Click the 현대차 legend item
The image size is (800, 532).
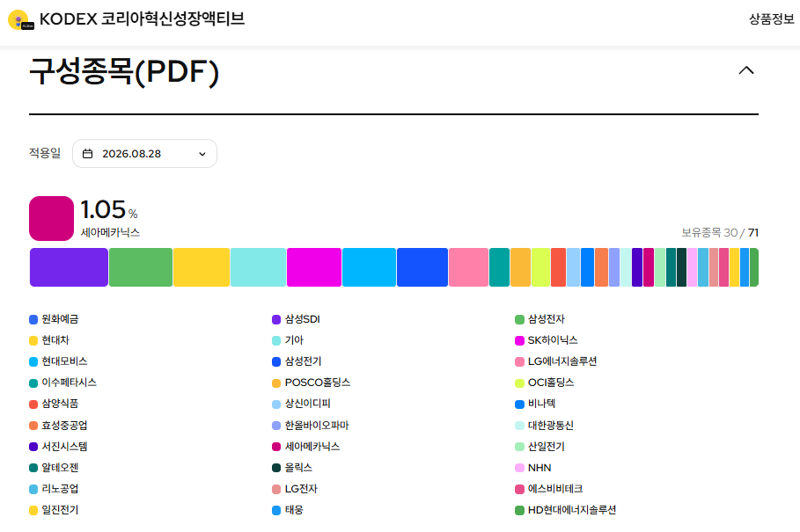(x=49, y=340)
